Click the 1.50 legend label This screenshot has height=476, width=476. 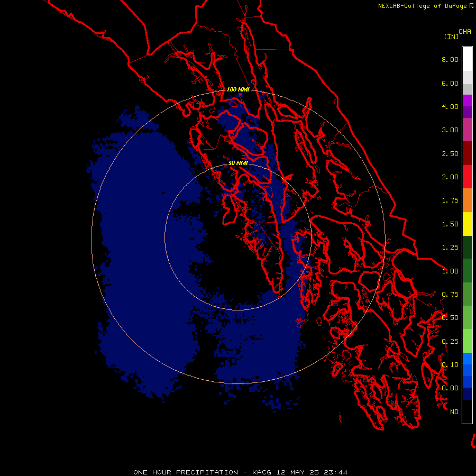click(x=450, y=224)
